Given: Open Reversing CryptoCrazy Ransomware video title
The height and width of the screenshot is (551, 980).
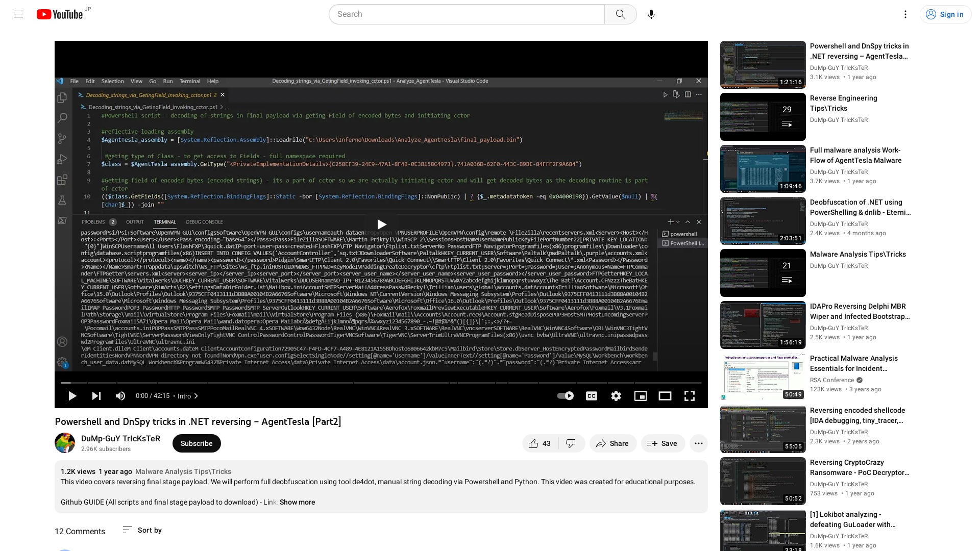Looking at the screenshot, I should tap(860, 467).
